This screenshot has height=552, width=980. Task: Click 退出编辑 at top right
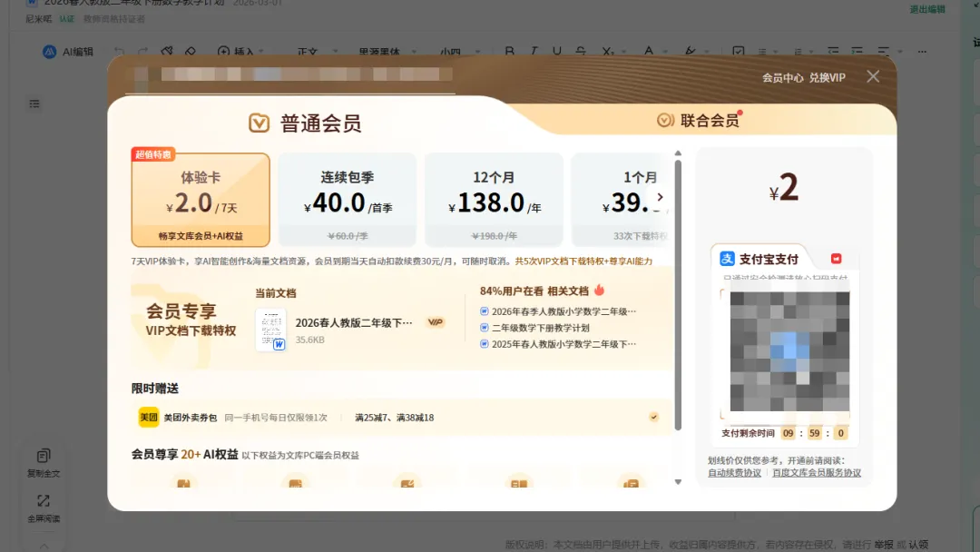pos(926,9)
